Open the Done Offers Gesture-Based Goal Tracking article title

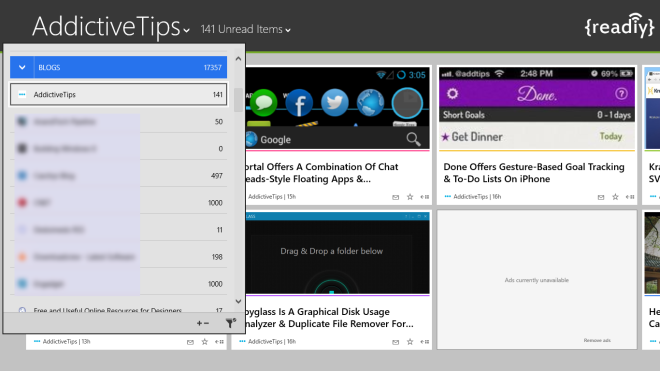[x=534, y=173]
